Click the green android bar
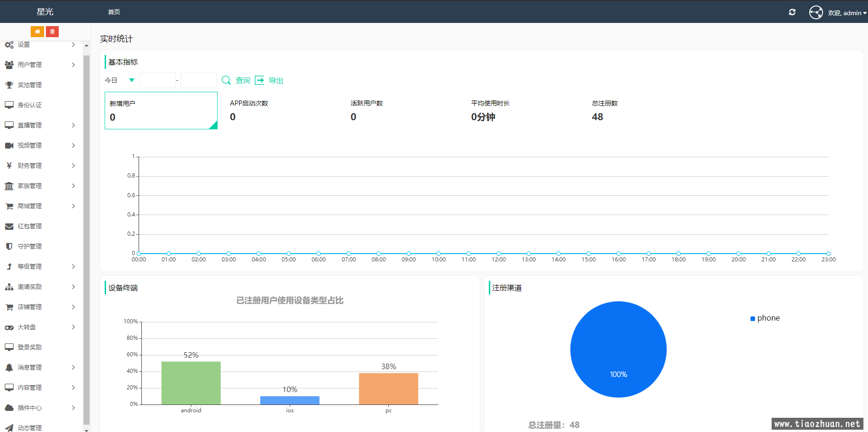868x432 pixels. 191,383
